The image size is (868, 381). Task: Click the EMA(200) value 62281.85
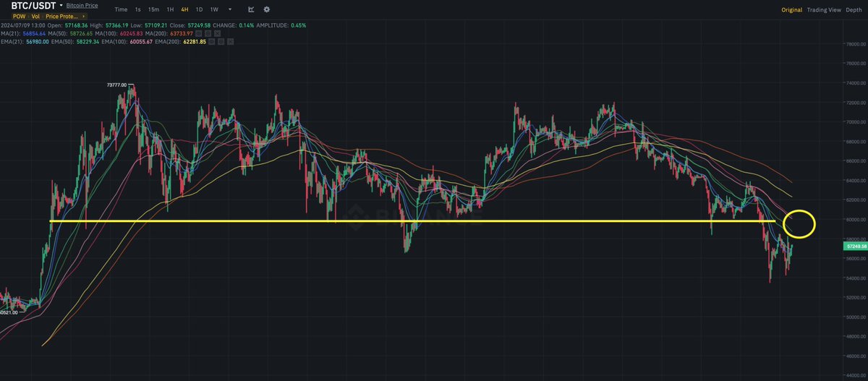193,42
